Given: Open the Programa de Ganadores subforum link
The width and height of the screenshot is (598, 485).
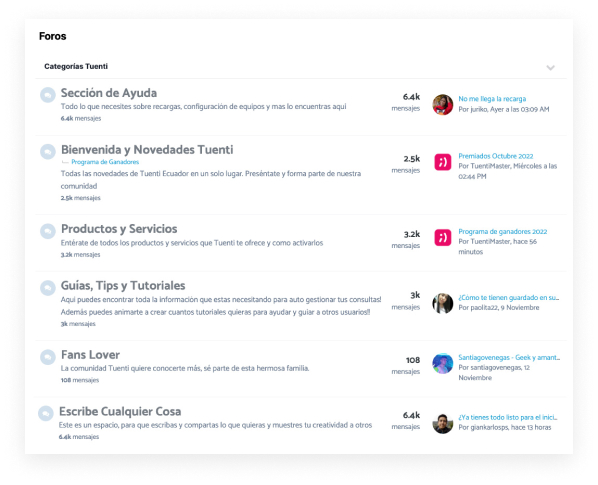Looking at the screenshot, I should click(105, 162).
